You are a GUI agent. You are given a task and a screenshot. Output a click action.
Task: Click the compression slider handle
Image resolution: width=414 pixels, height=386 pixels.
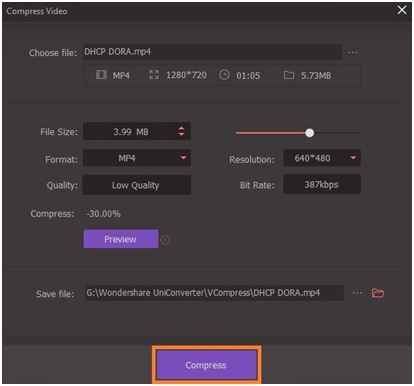310,133
